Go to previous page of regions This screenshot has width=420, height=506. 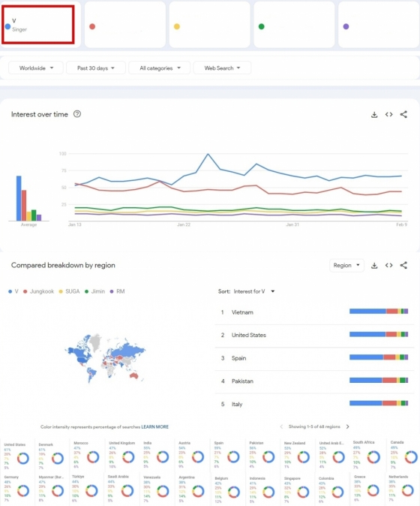click(x=281, y=426)
